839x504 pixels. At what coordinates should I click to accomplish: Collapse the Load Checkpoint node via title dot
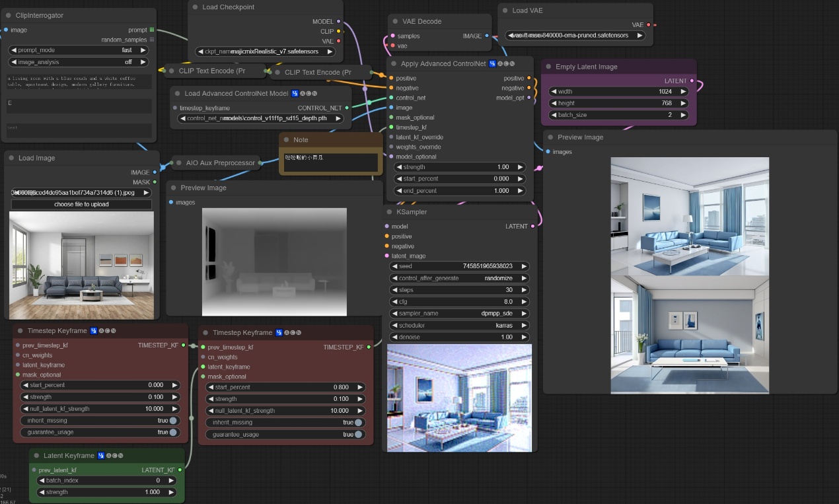(196, 7)
